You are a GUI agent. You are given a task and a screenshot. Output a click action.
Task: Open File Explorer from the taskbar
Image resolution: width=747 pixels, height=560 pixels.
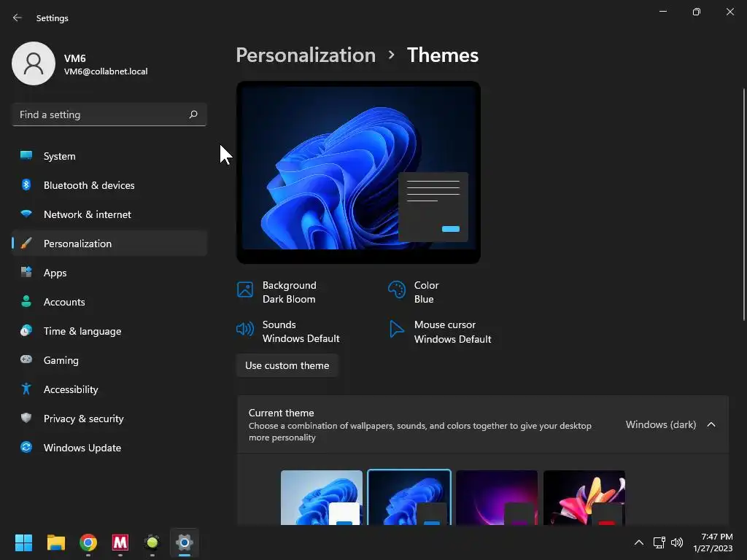[55, 542]
